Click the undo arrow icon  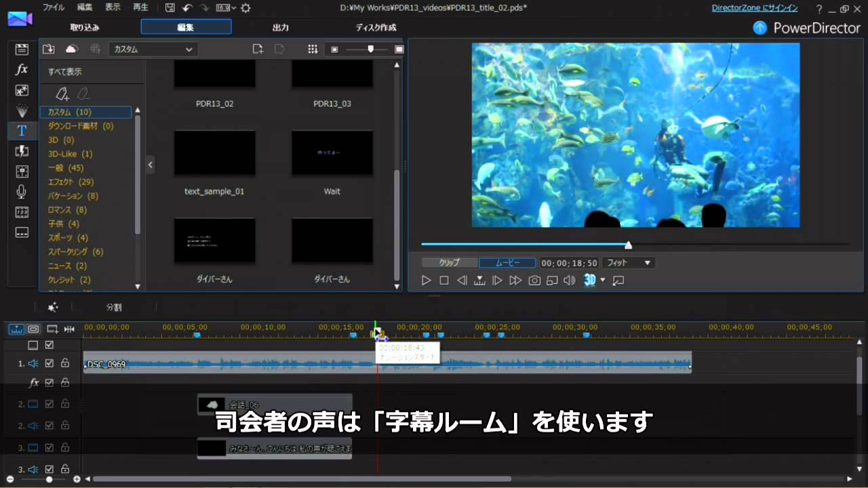tap(187, 8)
